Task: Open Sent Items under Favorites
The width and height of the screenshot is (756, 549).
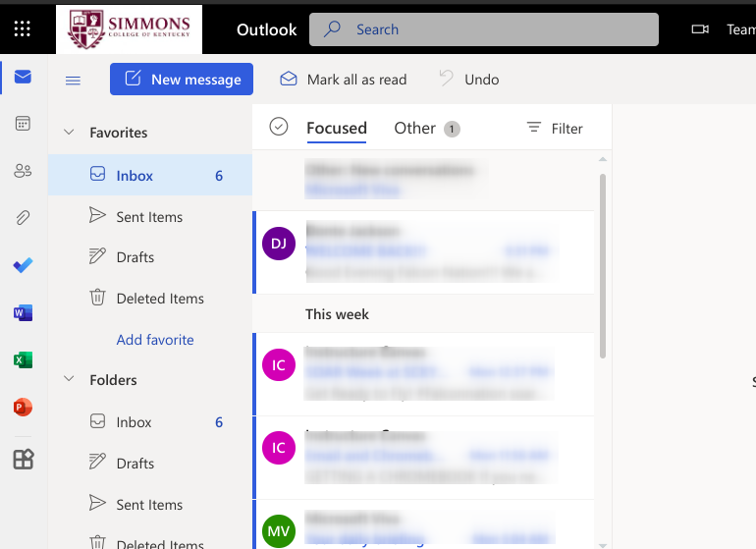Action: pyautogui.click(x=150, y=217)
